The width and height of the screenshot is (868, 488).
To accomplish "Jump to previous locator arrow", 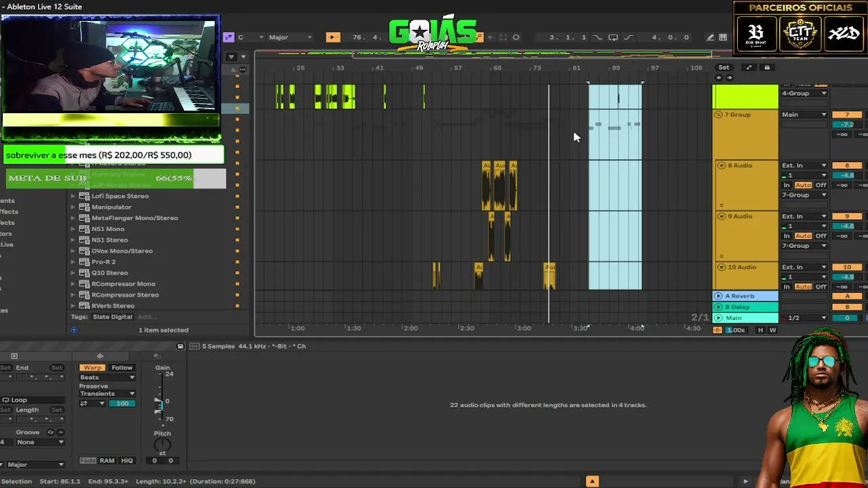I will [x=719, y=77].
